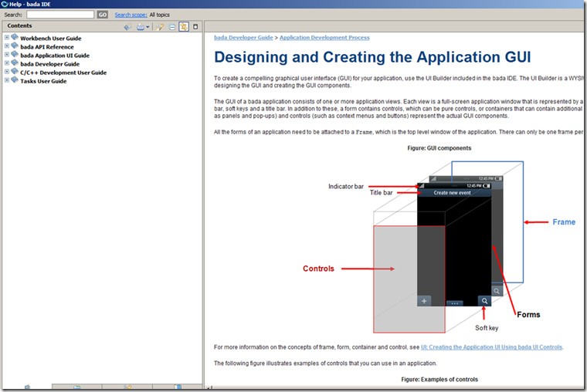
Task: Select Workbench User Guide in the tree
Action: pos(50,38)
